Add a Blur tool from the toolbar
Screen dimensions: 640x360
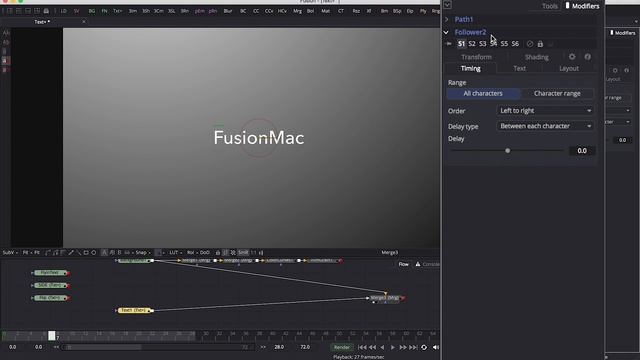click(x=228, y=11)
